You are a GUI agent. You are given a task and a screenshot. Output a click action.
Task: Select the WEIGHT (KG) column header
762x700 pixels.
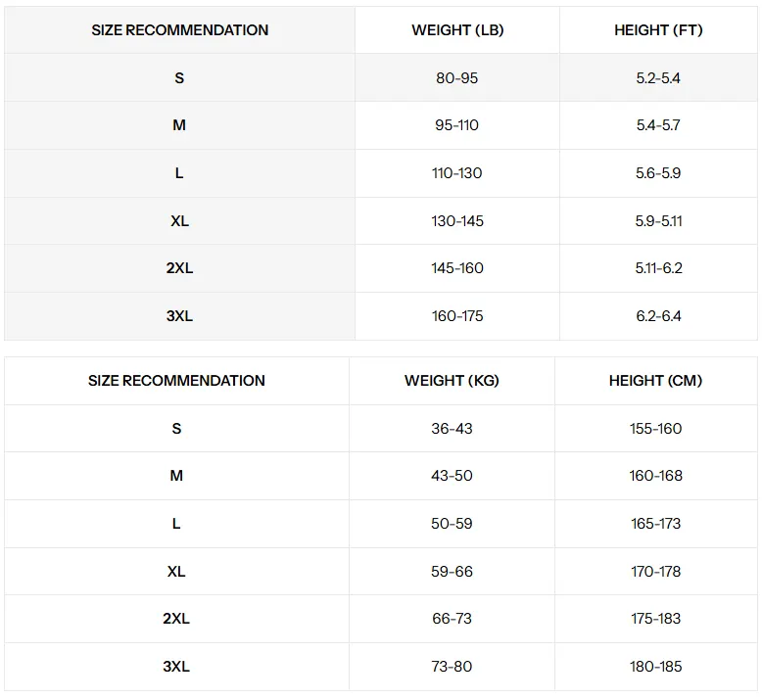[452, 381]
